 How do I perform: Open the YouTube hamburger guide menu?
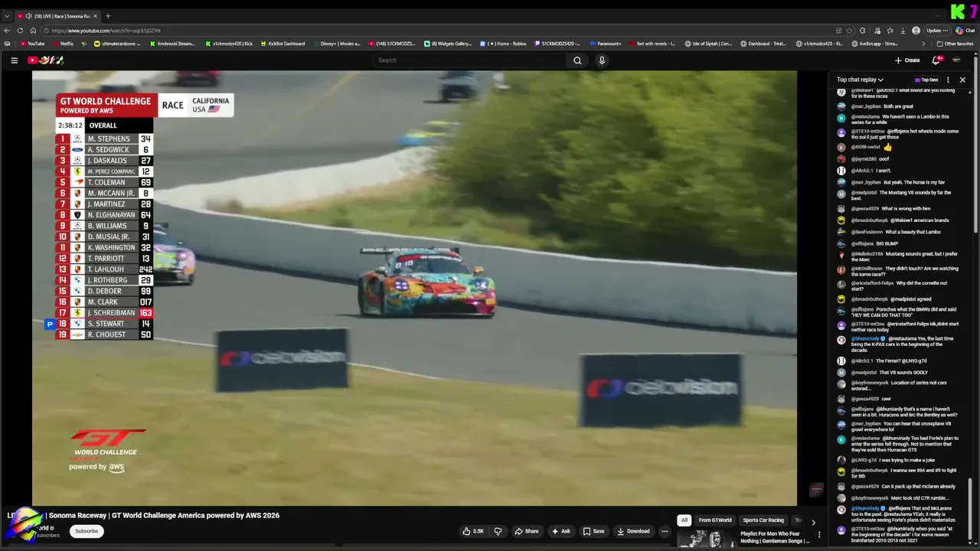click(x=14, y=60)
